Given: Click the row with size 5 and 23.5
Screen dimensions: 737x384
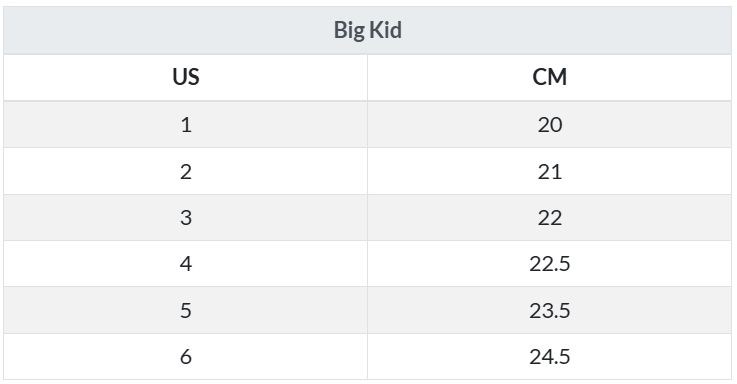Looking at the screenshot, I should coord(368,310).
